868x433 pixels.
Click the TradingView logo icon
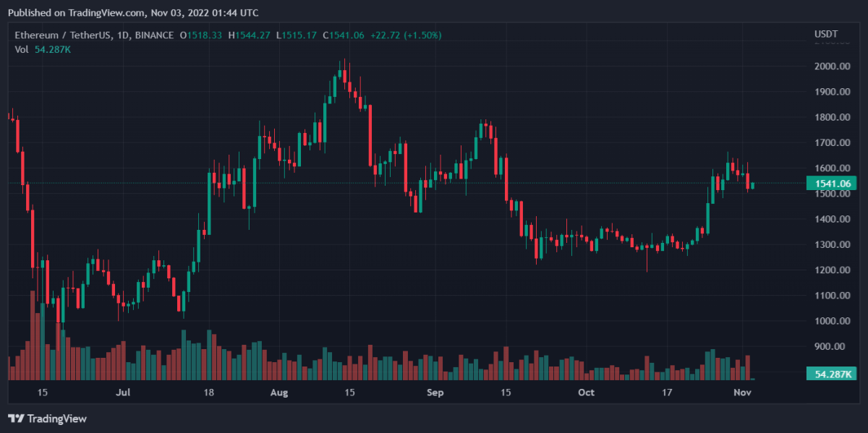click(x=16, y=419)
